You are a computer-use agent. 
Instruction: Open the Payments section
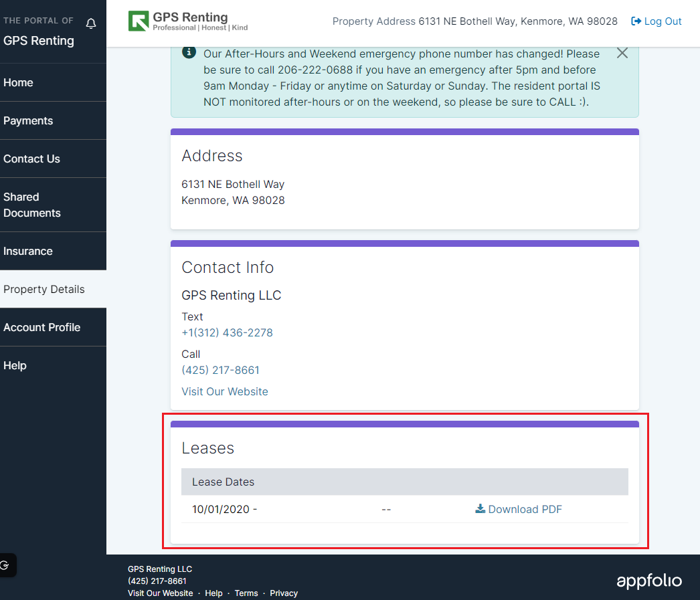point(53,121)
